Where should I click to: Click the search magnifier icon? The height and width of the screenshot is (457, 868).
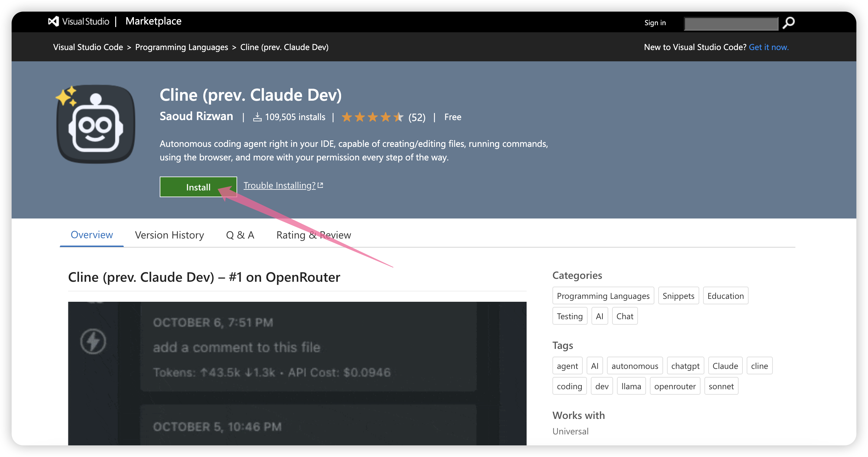(x=789, y=23)
